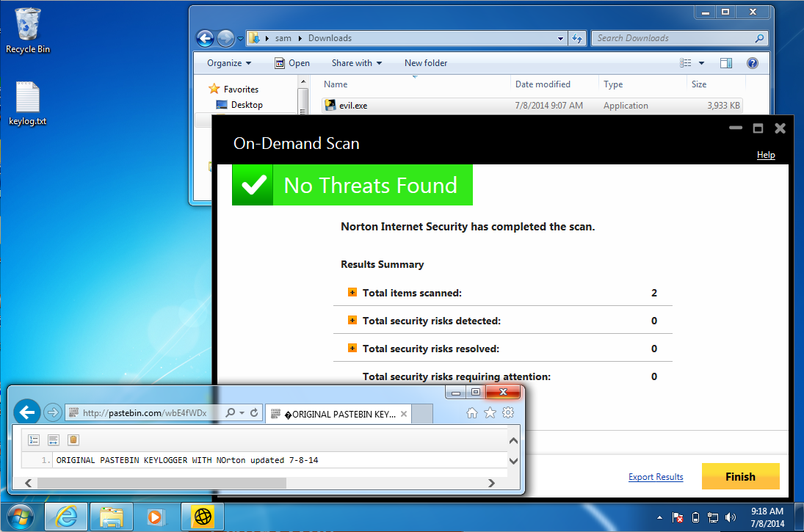Open the browser home page icon
804x532 pixels.
(x=472, y=412)
